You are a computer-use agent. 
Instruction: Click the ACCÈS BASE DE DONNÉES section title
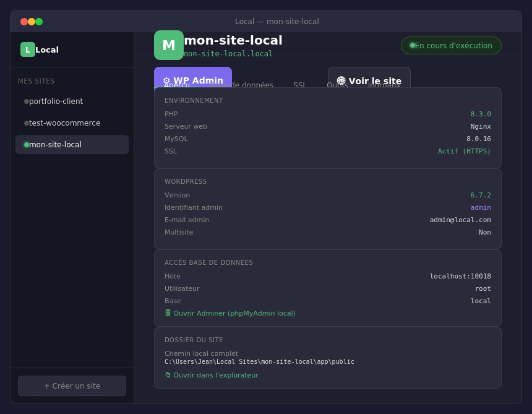point(208,262)
